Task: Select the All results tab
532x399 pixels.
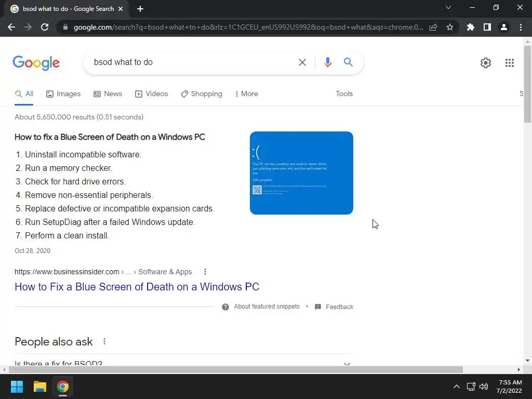Action: click(24, 94)
